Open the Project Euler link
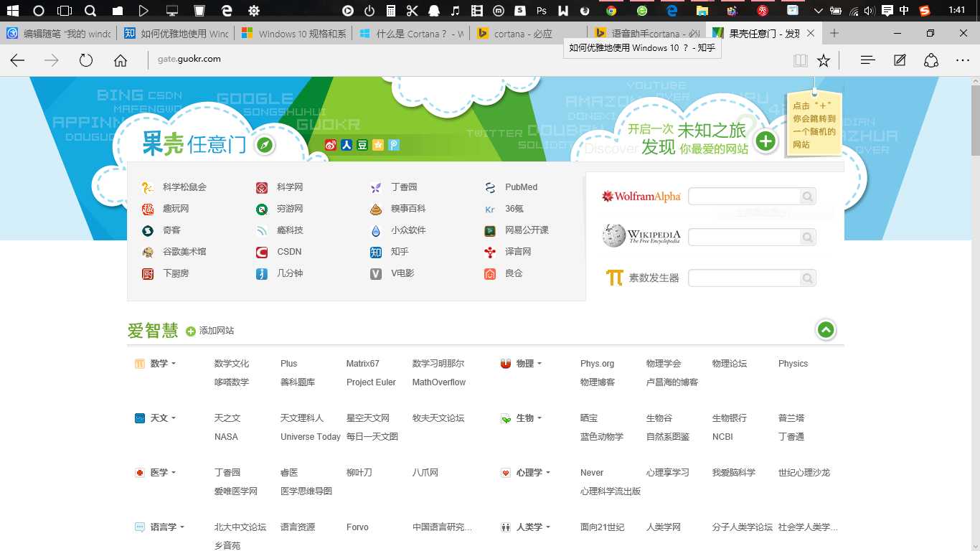 (371, 382)
